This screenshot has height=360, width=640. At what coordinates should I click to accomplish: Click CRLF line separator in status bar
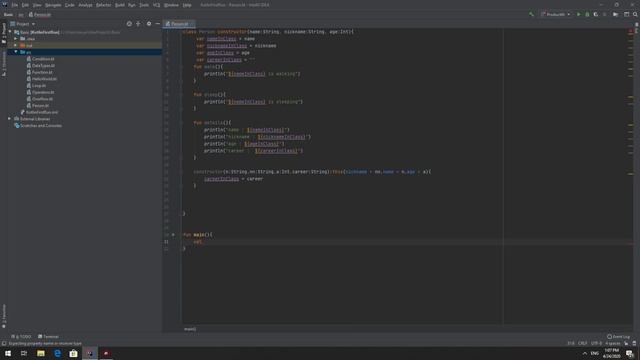tap(582, 344)
